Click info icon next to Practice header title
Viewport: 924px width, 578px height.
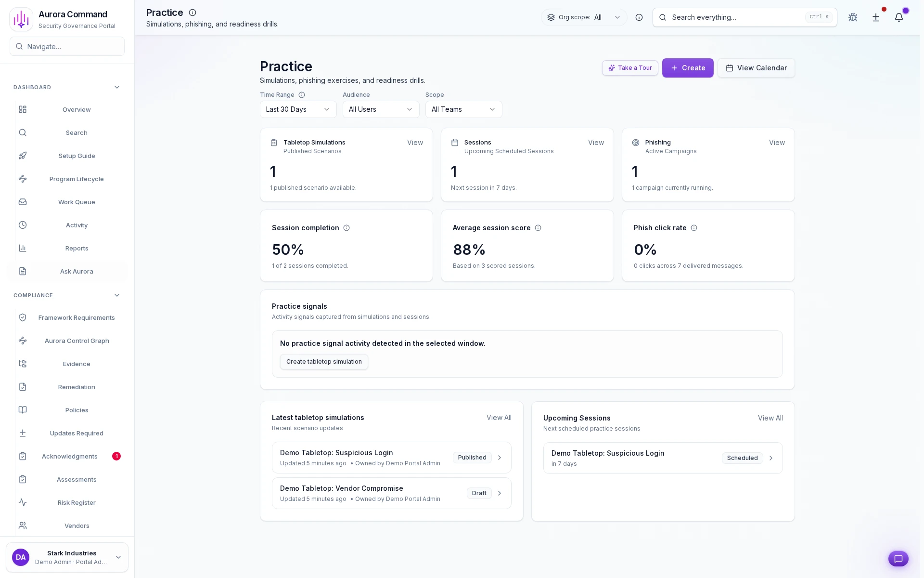pos(192,13)
